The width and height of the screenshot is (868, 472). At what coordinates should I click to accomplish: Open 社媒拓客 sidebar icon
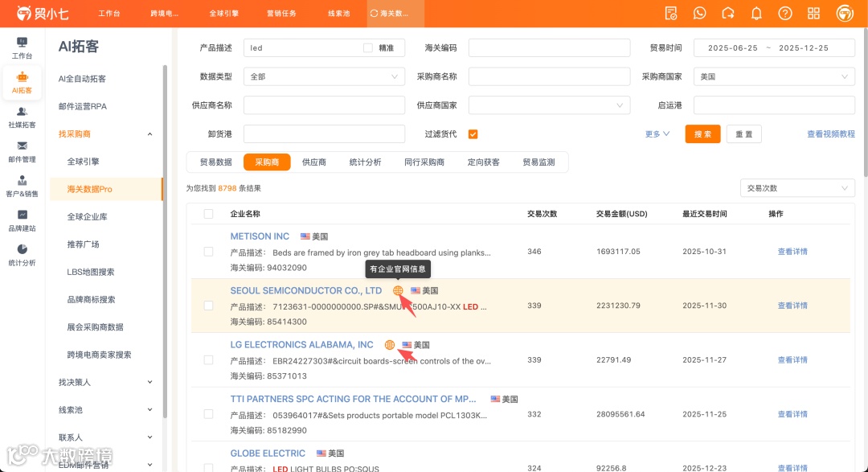(23, 117)
